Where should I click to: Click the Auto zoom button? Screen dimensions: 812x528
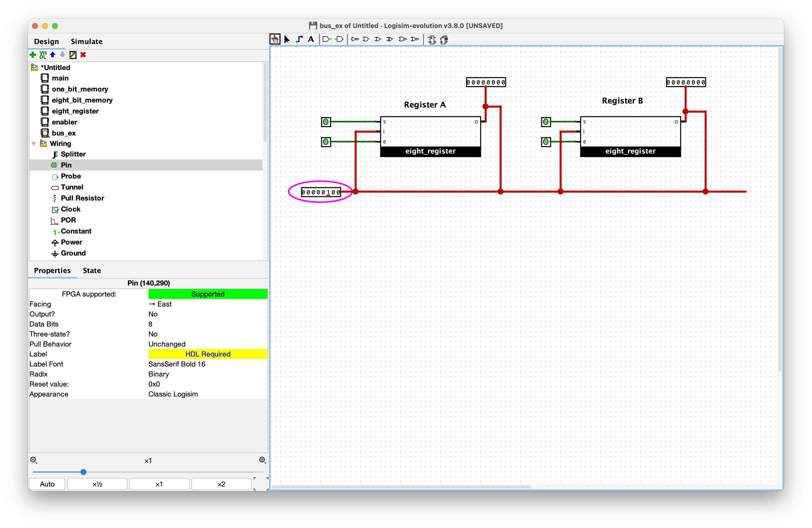click(x=47, y=484)
